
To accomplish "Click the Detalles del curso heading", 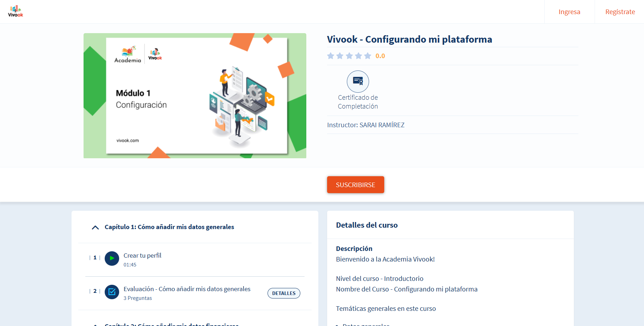I will tap(367, 225).
